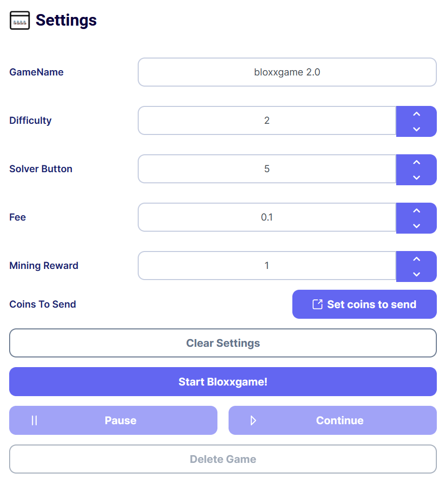Decrease Mining Reward with down chevron
Screen dimensions: 446x504
(416, 275)
